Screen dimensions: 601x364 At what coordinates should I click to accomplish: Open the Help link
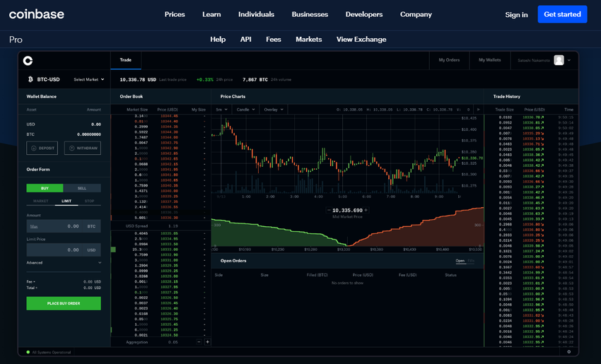pos(218,40)
